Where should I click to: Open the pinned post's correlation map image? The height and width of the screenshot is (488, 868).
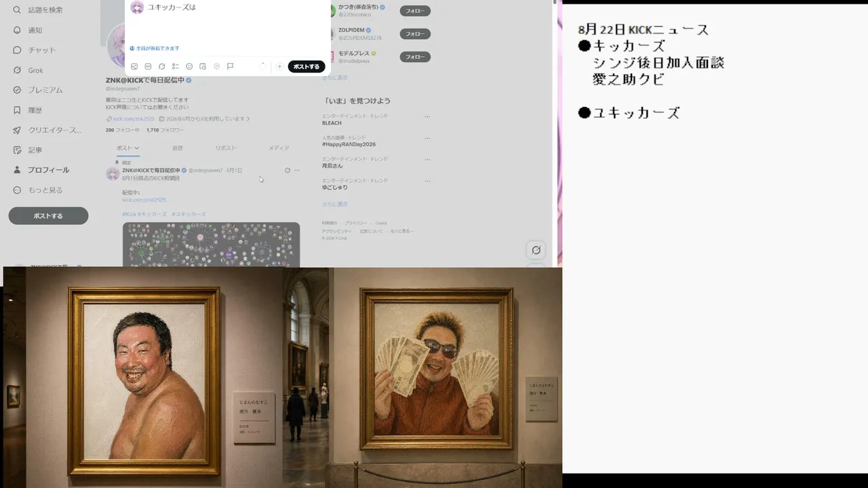pyautogui.click(x=211, y=245)
